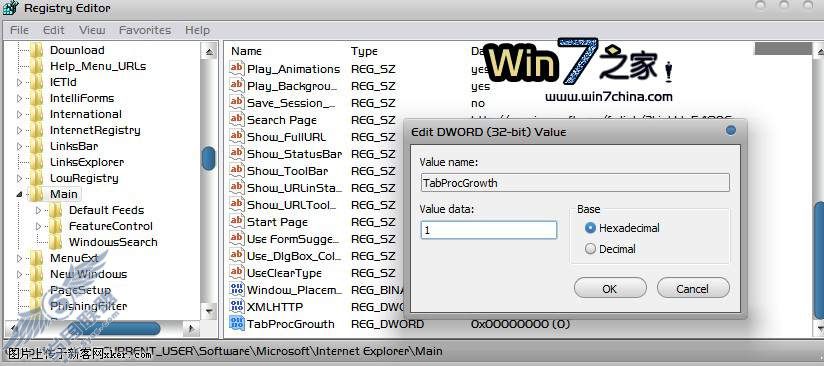Select the UseClearType string value icon
The image size is (824, 366).
click(237, 272)
